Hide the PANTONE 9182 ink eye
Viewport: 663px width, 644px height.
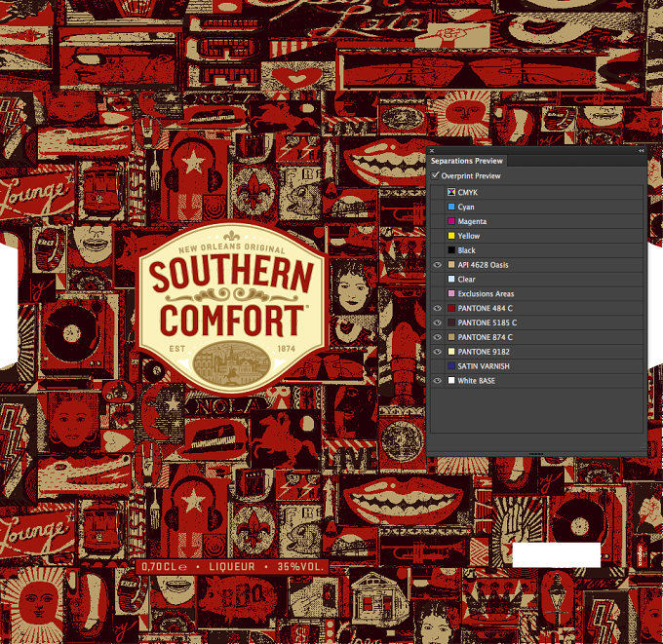[437, 352]
